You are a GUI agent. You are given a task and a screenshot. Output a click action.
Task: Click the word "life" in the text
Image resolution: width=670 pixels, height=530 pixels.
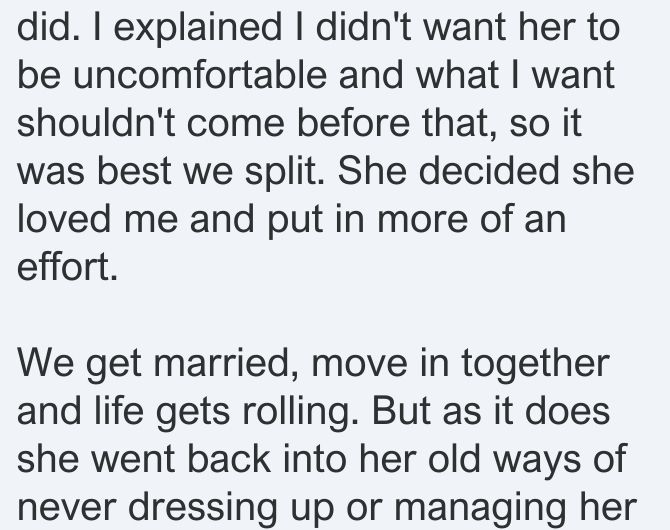pyautogui.click(x=118, y=410)
